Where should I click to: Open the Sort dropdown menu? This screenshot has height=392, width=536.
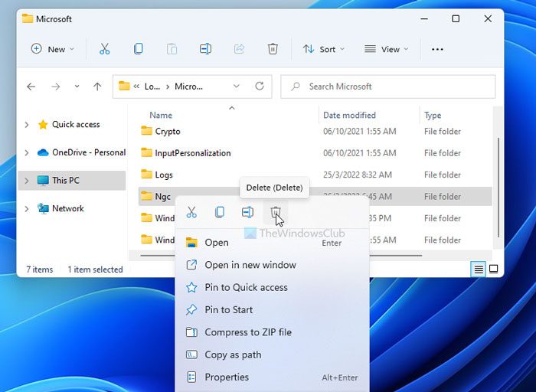[323, 49]
